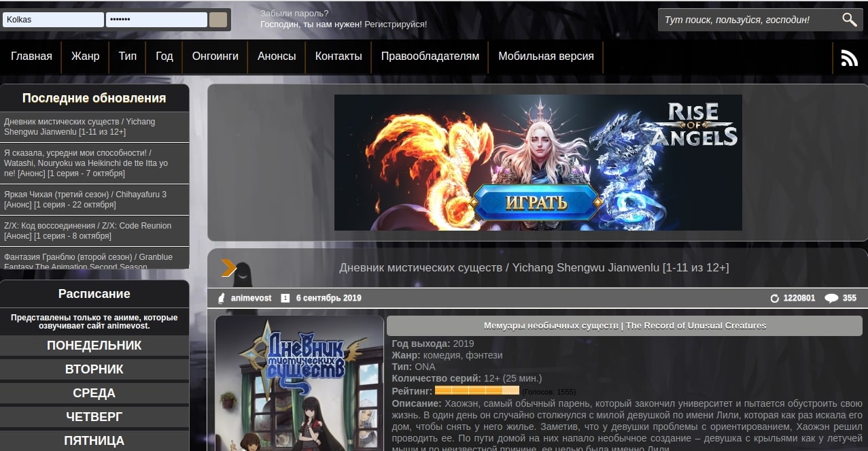This screenshot has width=868, height=451.
Task: Click the ИГРАТЬ button on the banner
Action: [536, 203]
